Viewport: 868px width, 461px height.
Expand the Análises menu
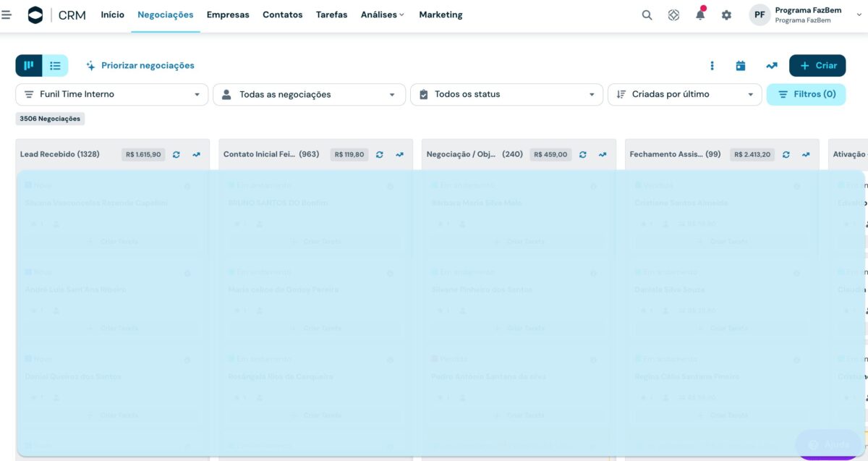[x=383, y=14]
